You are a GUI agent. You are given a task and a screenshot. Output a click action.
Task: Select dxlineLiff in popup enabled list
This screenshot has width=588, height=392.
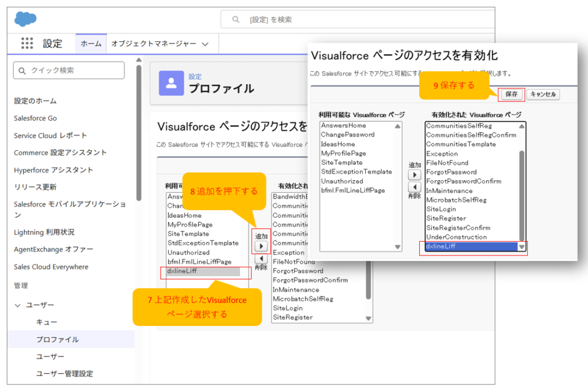(x=471, y=246)
